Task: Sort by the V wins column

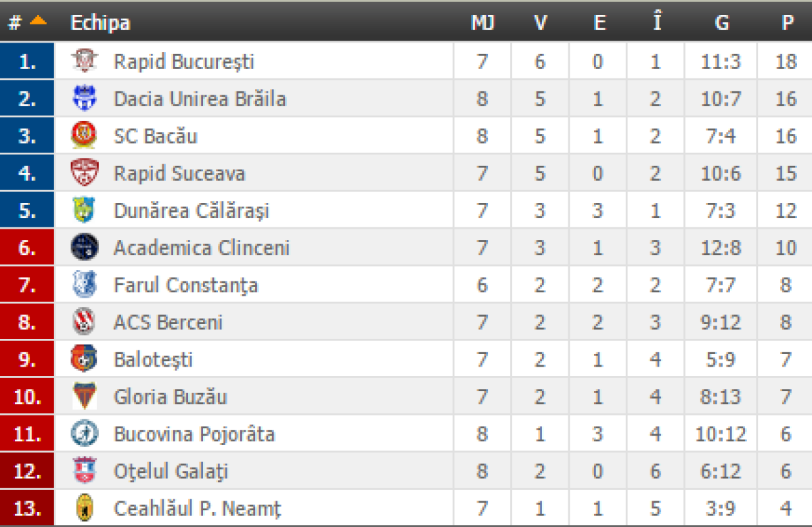Action: point(540,22)
